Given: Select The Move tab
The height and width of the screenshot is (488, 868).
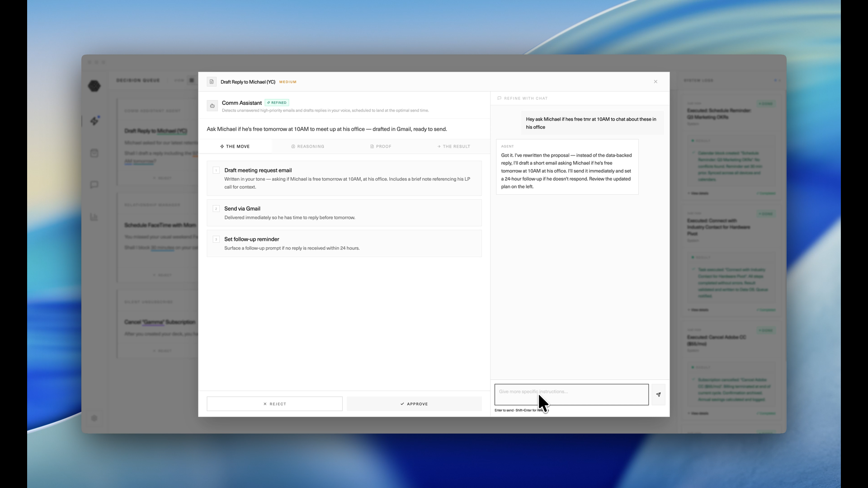Looking at the screenshot, I should tap(235, 146).
